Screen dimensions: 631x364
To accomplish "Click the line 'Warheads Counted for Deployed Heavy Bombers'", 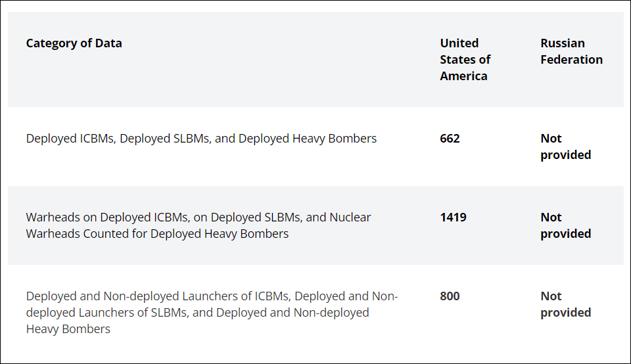I will 157,234.
